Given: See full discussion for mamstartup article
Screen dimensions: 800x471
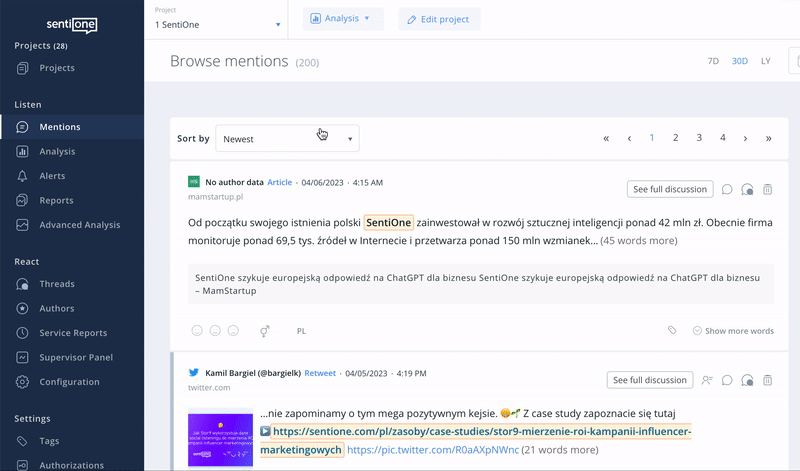Looking at the screenshot, I should [x=670, y=189].
